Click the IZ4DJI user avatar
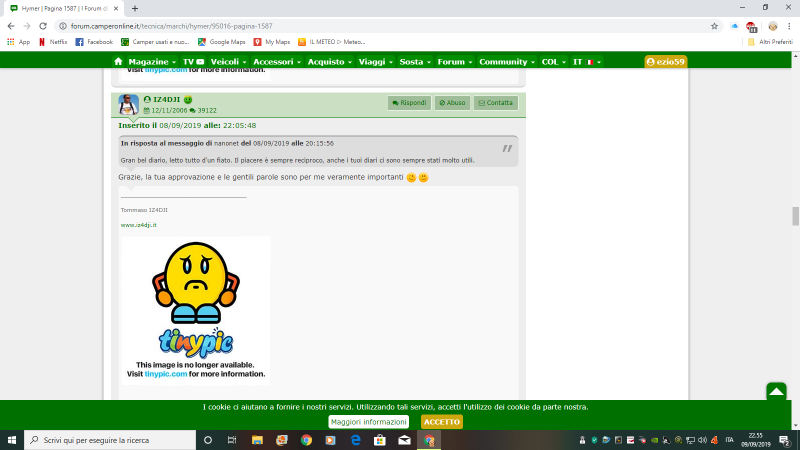This screenshot has height=450, width=800. click(128, 105)
